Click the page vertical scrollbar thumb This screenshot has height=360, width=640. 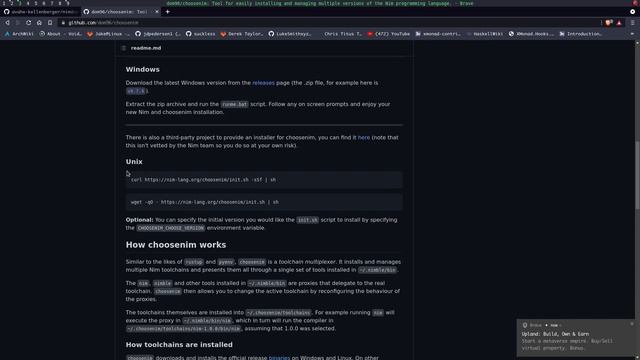(637, 175)
